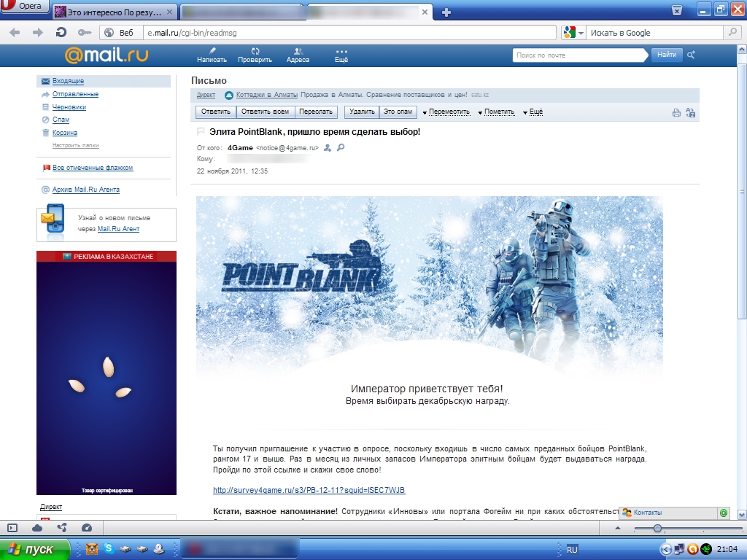Click the Поиск по почте search field
The width and height of the screenshot is (747, 560).
[x=579, y=55]
